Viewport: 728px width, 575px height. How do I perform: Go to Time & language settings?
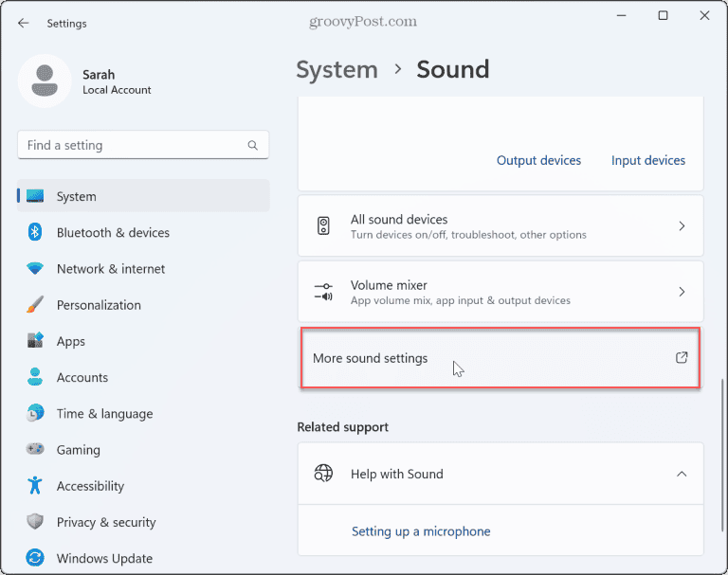104,414
